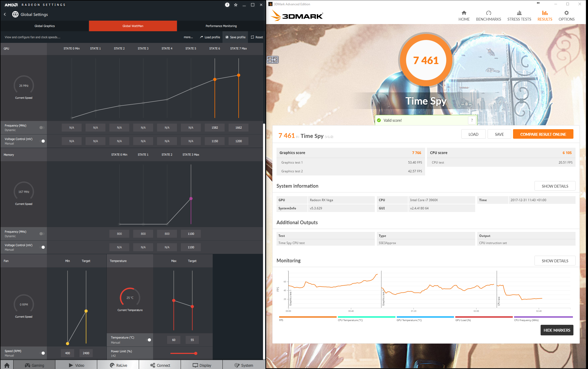This screenshot has width=588, height=369.
Task: Show details for System information
Action: 555,186
